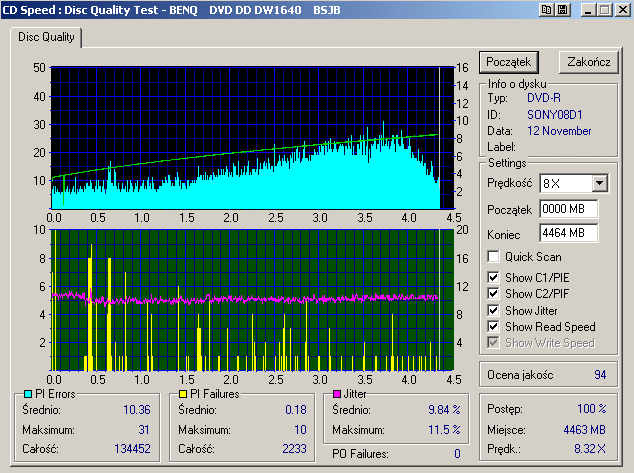Start the scan with Początek button

(x=509, y=62)
